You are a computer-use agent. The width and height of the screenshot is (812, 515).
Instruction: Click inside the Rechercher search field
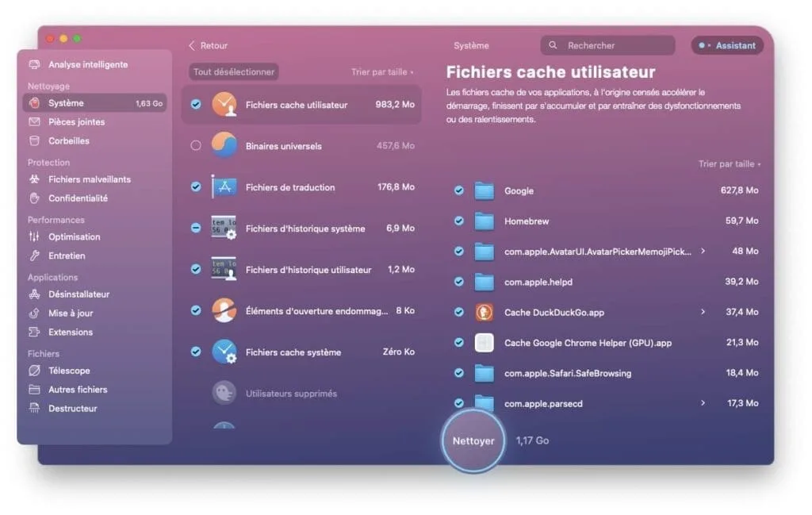coord(607,45)
